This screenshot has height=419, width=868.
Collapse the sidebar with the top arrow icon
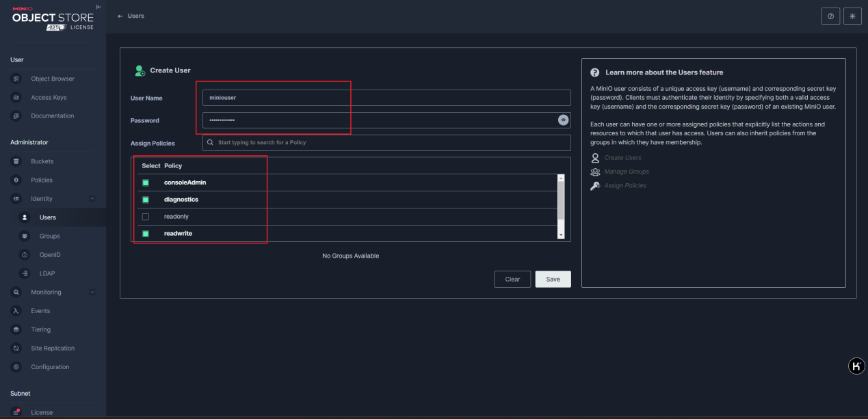98,7
